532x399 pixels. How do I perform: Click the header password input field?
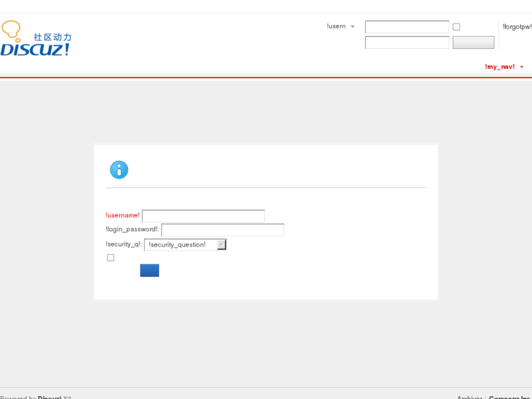407,42
